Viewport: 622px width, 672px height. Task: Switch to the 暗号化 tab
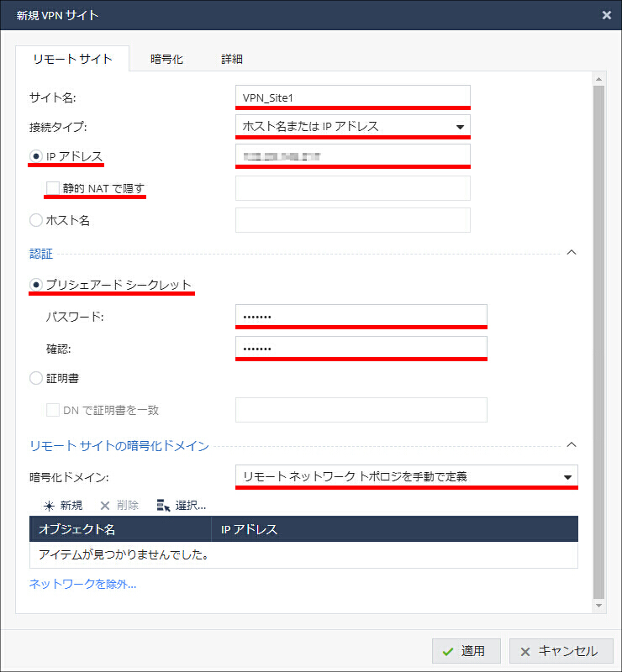coord(167,59)
